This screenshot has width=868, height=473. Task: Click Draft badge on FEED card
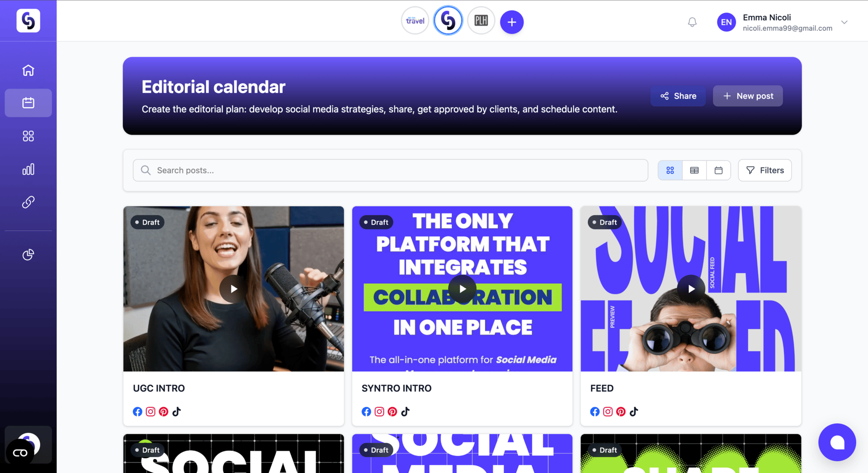coord(605,222)
